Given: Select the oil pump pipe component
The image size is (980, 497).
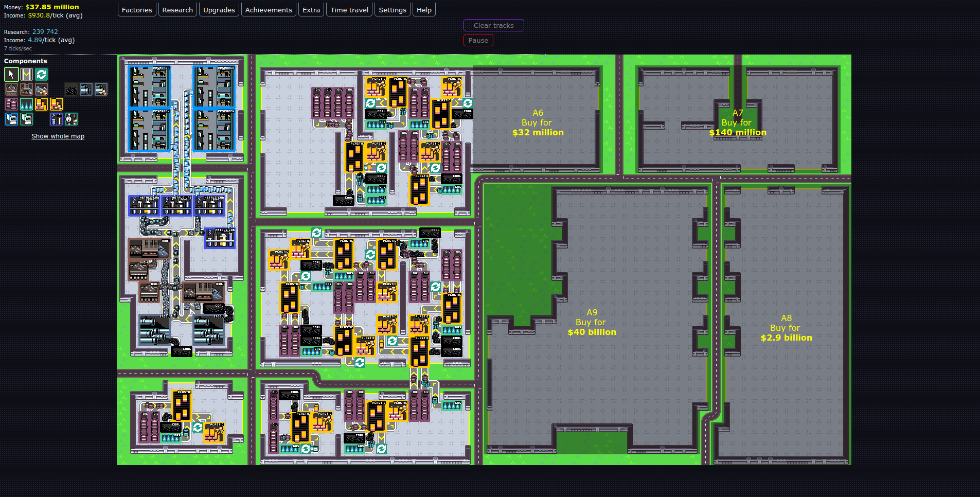Looking at the screenshot, I should tap(86, 88).
